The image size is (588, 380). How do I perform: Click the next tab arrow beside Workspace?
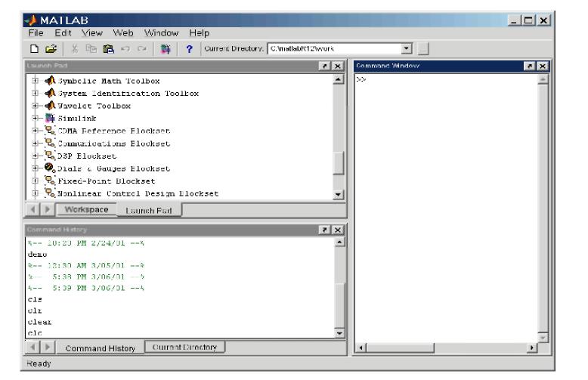click(48, 209)
